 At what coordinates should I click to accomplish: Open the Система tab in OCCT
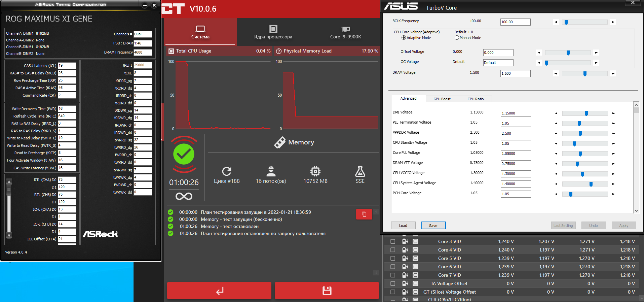point(200,32)
